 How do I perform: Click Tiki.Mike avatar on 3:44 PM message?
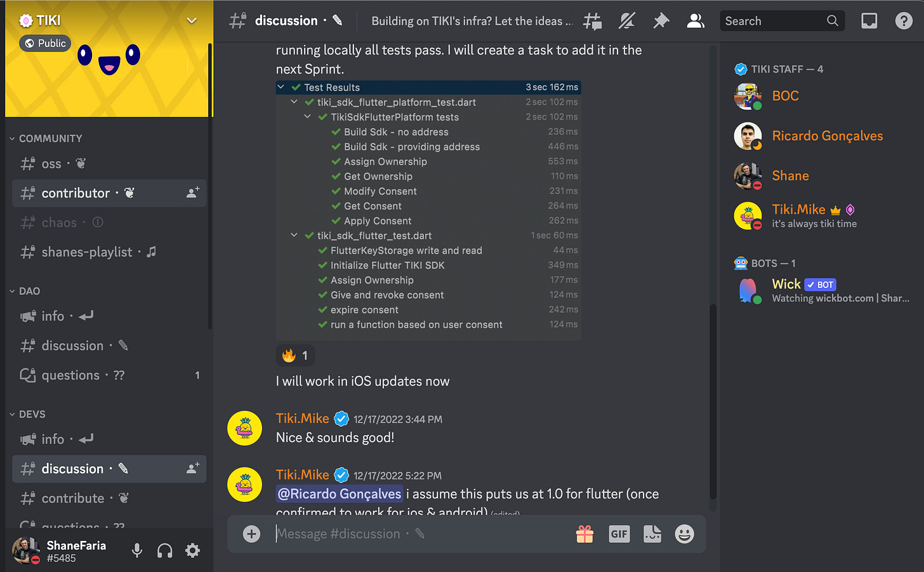244,428
